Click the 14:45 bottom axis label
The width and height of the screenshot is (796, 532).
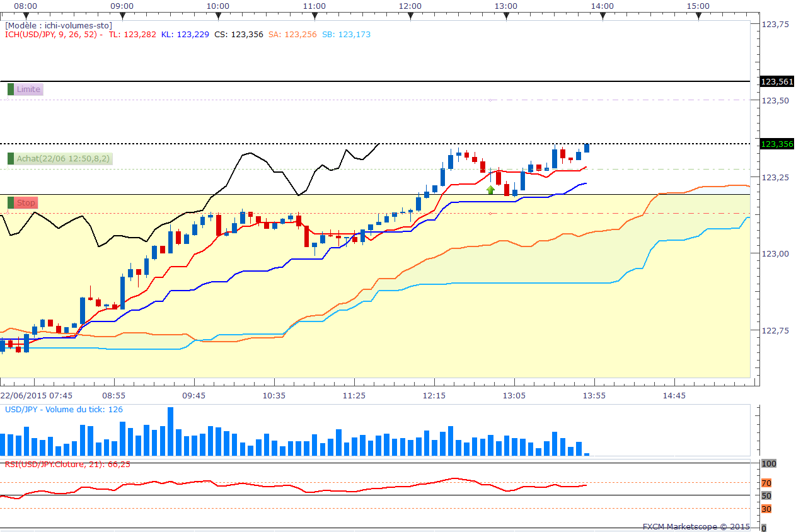coord(674,396)
